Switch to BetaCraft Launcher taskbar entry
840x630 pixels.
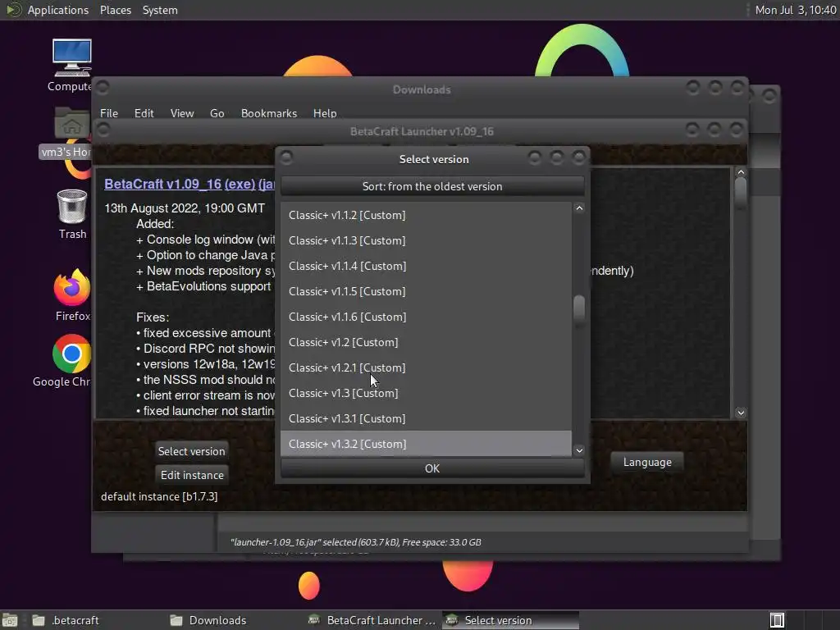(x=373, y=620)
